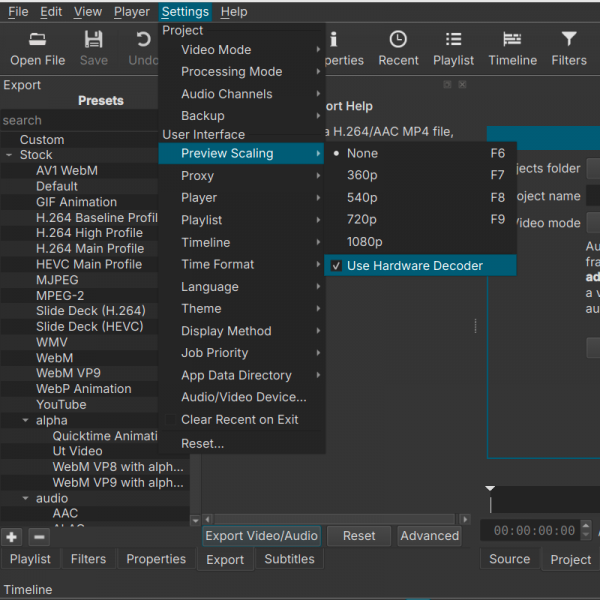This screenshot has height=600, width=600.
Task: Click the presets search field
Action: click(80, 120)
